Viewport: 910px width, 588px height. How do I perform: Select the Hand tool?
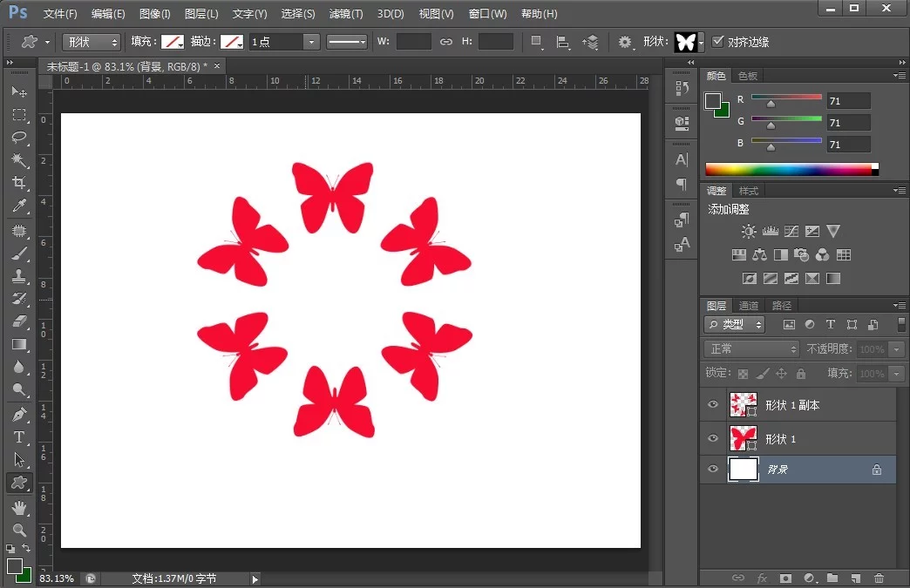[19, 507]
